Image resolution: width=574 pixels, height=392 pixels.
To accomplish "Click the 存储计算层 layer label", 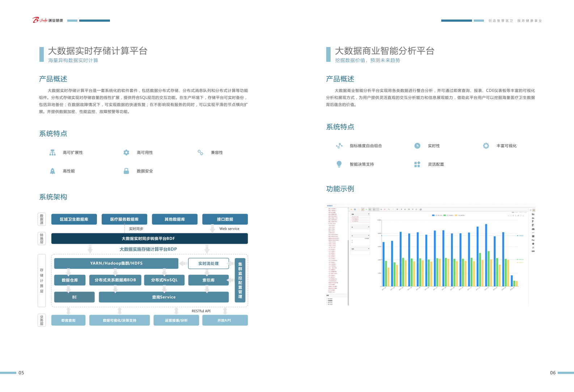I will [x=42, y=281].
